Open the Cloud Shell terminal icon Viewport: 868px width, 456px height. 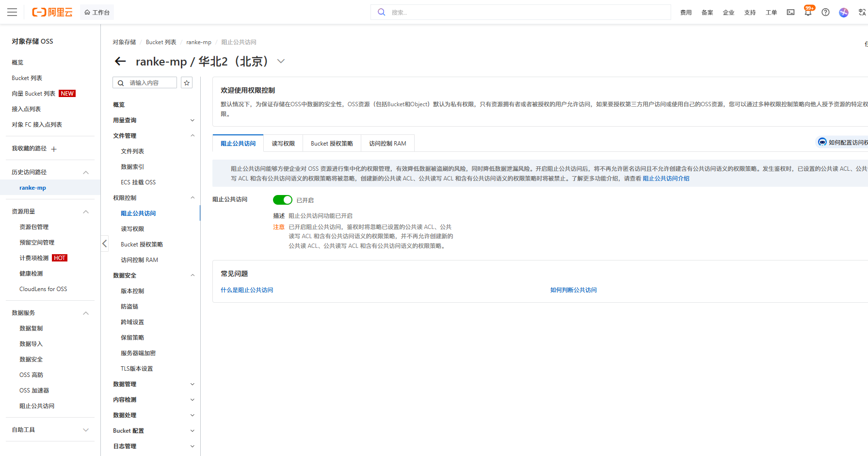(790, 12)
